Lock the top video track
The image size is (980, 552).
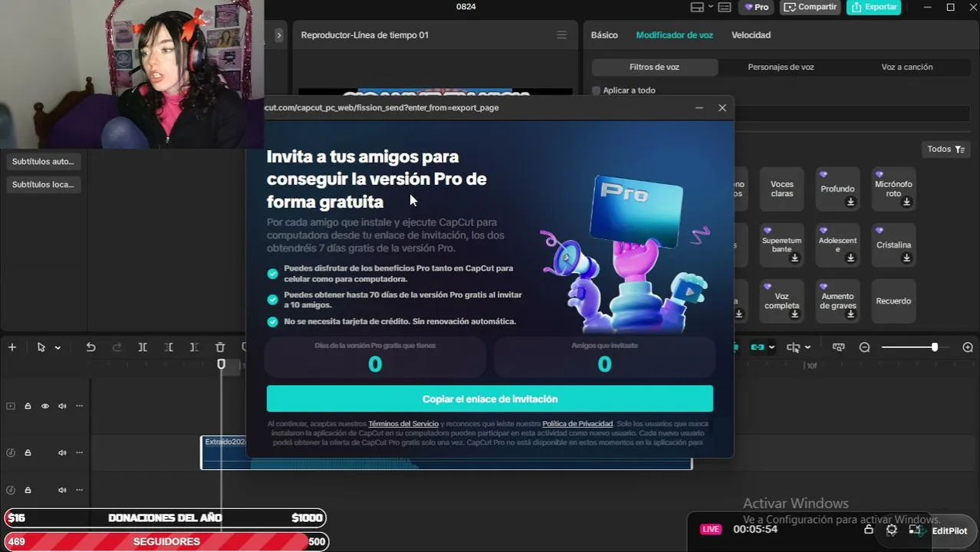[28, 406]
